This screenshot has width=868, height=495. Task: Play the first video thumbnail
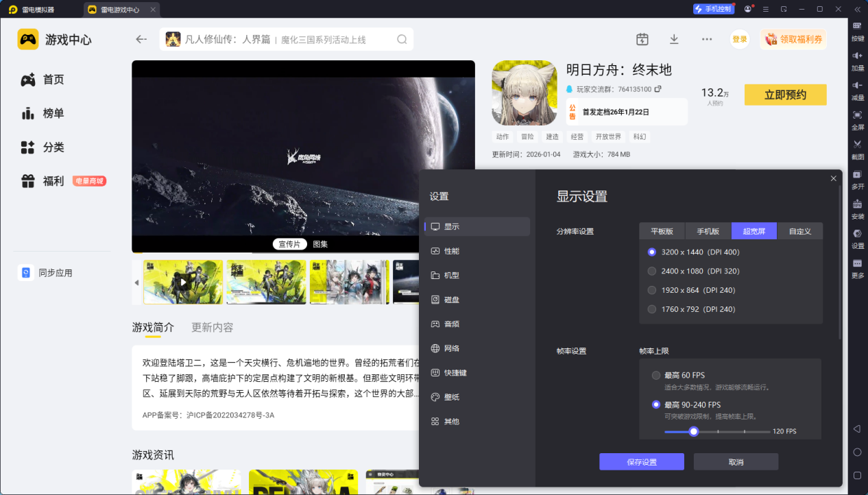tap(183, 282)
